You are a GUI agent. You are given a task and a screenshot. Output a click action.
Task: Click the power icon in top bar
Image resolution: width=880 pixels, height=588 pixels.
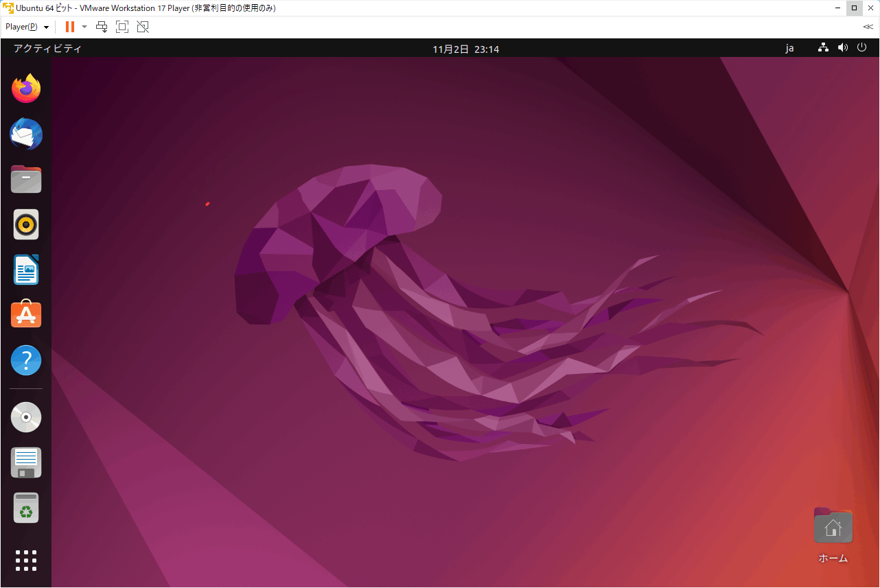pyautogui.click(x=861, y=48)
